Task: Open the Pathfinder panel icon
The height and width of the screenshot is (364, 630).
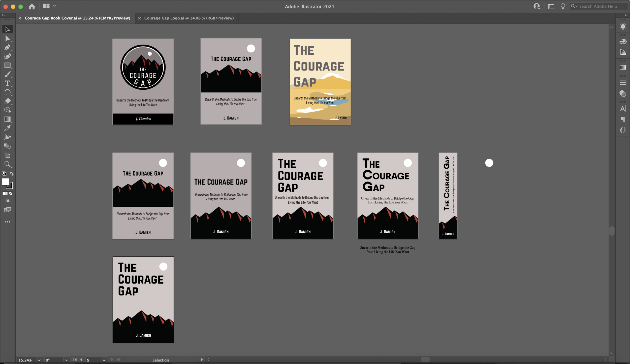Action: pos(623,94)
